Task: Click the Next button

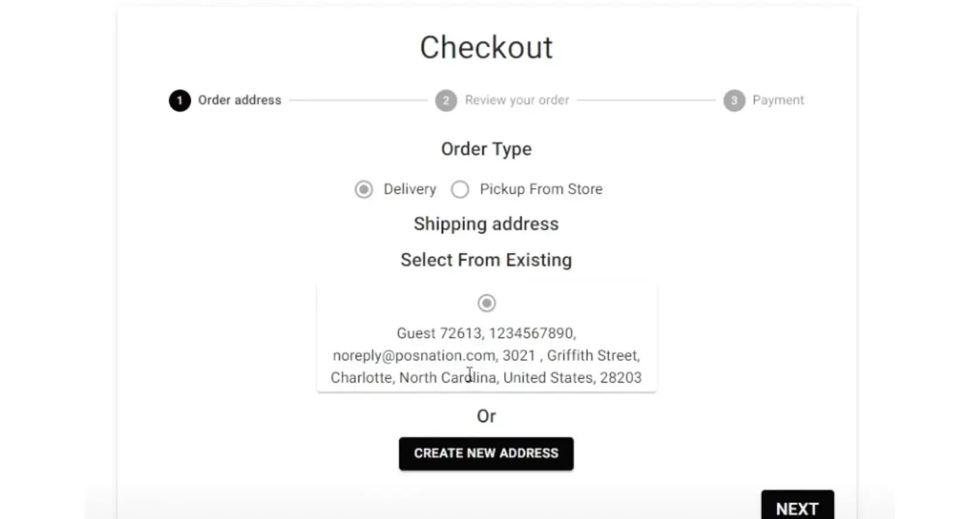Action: click(797, 508)
